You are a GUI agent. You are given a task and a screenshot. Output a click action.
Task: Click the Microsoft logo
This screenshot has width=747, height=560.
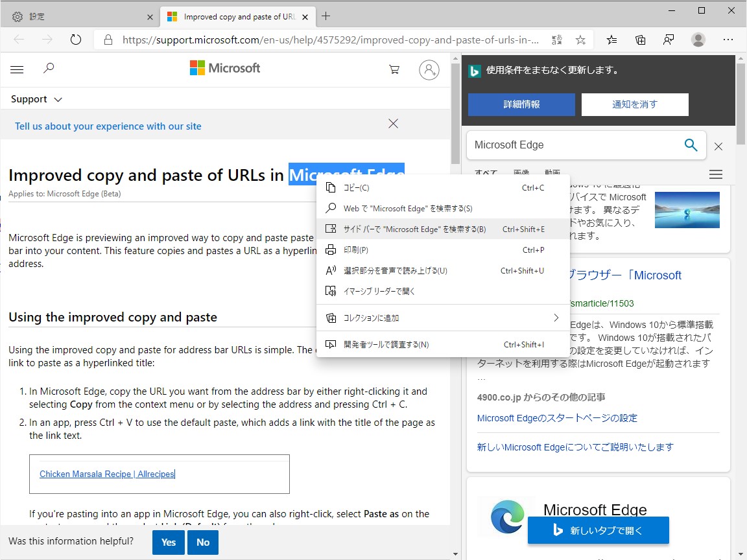point(225,68)
